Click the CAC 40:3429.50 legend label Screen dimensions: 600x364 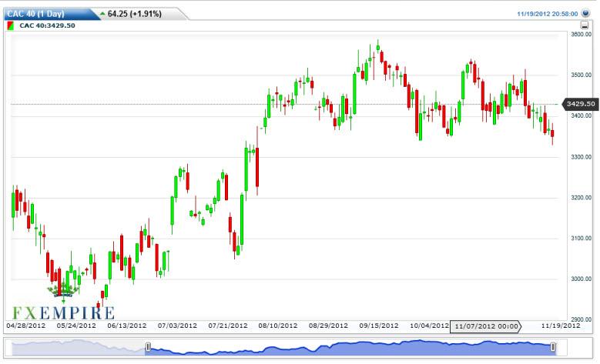tap(47, 25)
